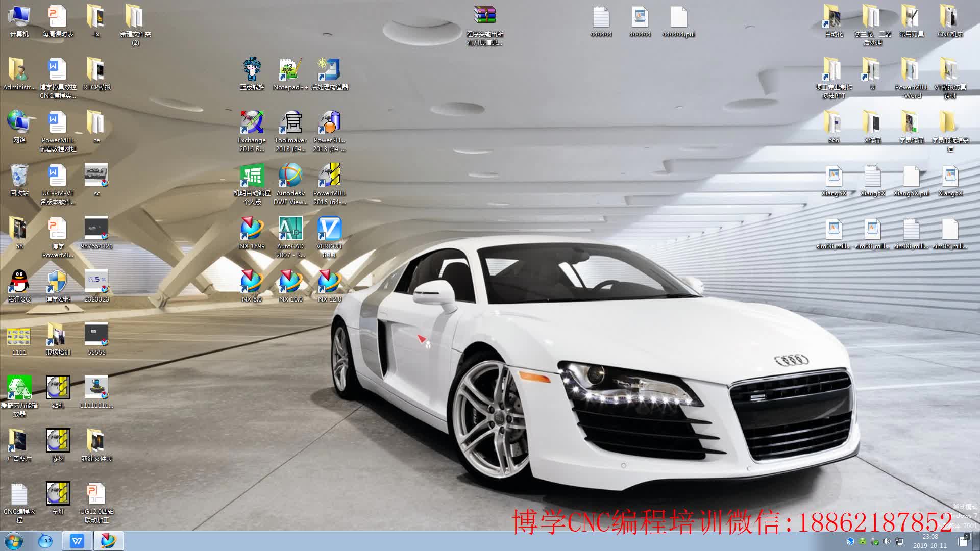Select the PowerMILL 2016 shortcut

pos(329,175)
